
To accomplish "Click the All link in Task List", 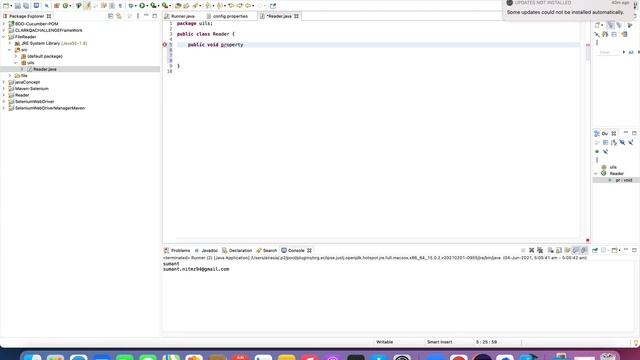I will point(631,52).
